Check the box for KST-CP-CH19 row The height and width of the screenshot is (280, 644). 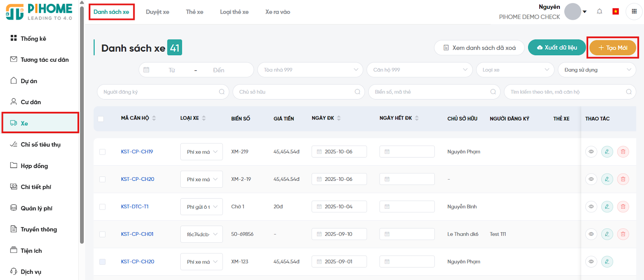[x=103, y=152]
